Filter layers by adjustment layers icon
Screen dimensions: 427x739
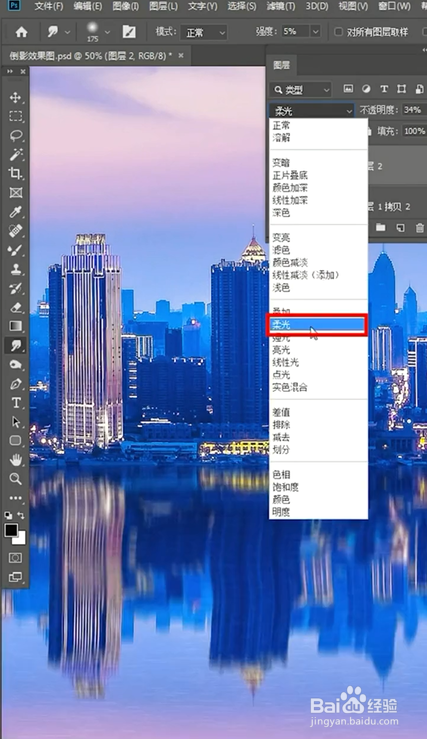coord(366,89)
